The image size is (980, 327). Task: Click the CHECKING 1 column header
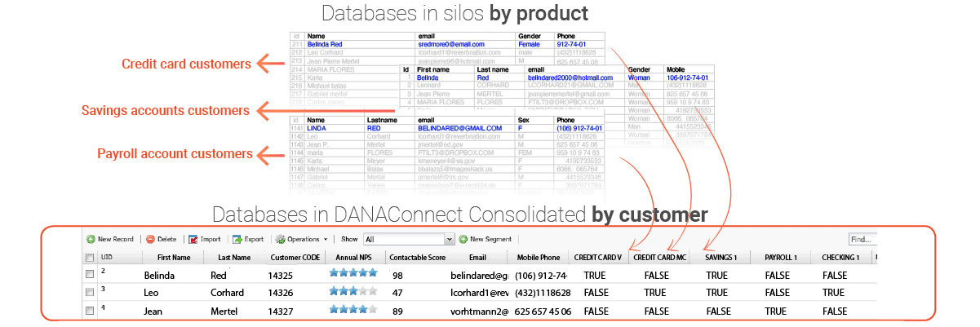[x=841, y=258]
